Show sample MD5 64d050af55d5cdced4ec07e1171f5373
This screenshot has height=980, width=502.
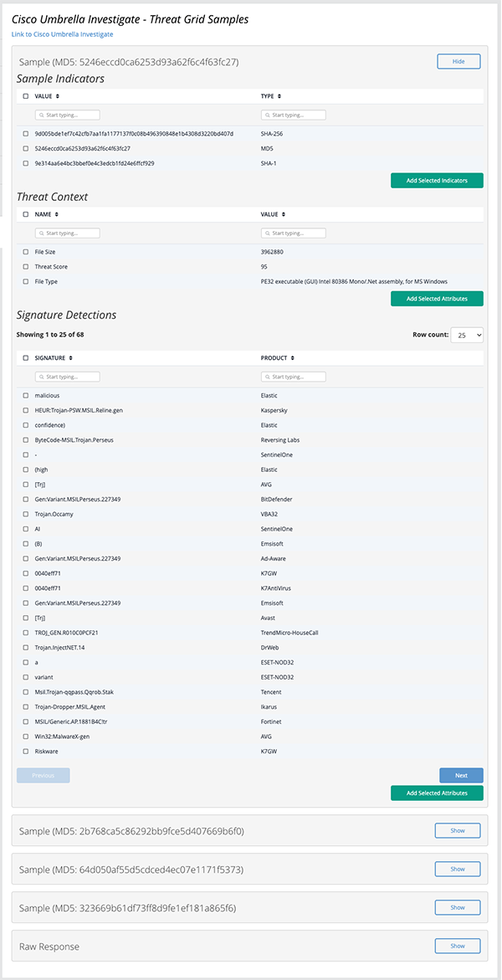(458, 870)
